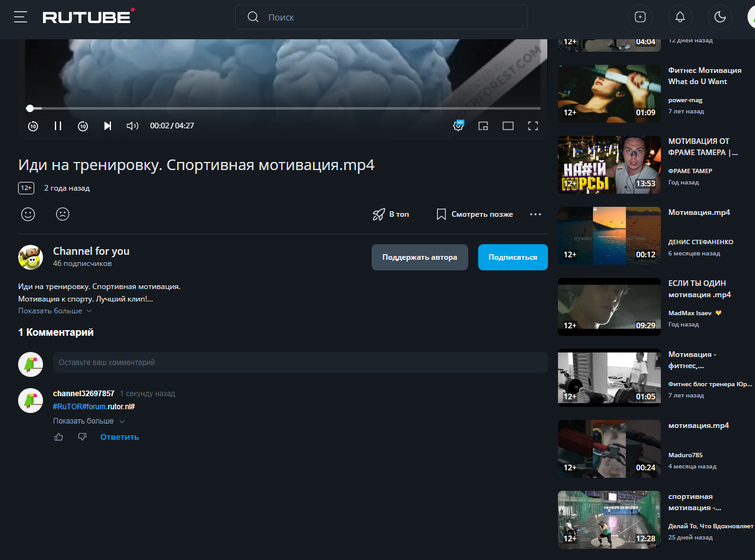Click title Фитнес Мотивация What do U Want

pos(705,76)
